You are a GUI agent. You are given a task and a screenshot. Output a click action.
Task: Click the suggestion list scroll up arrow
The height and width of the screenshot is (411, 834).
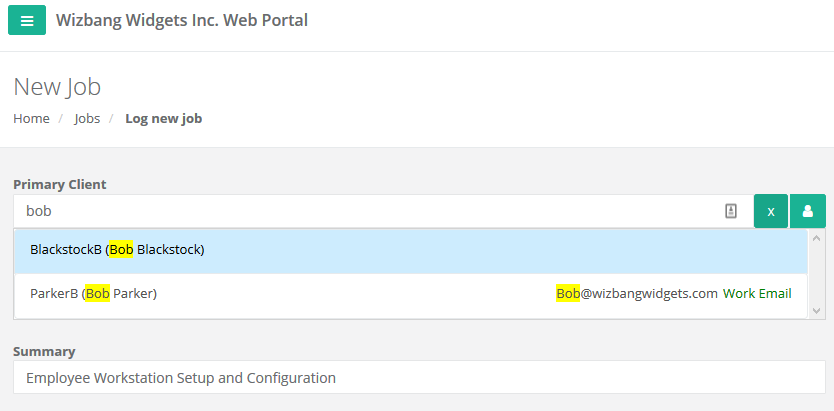817,238
